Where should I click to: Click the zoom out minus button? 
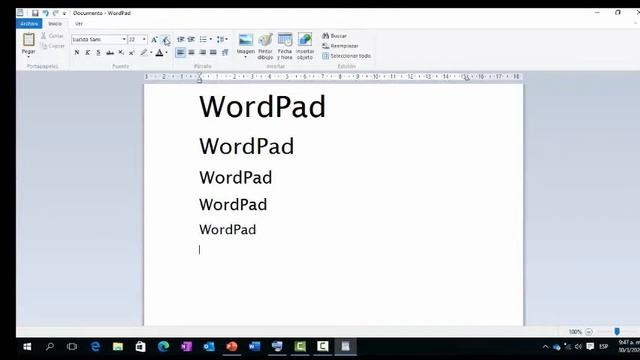(588, 332)
